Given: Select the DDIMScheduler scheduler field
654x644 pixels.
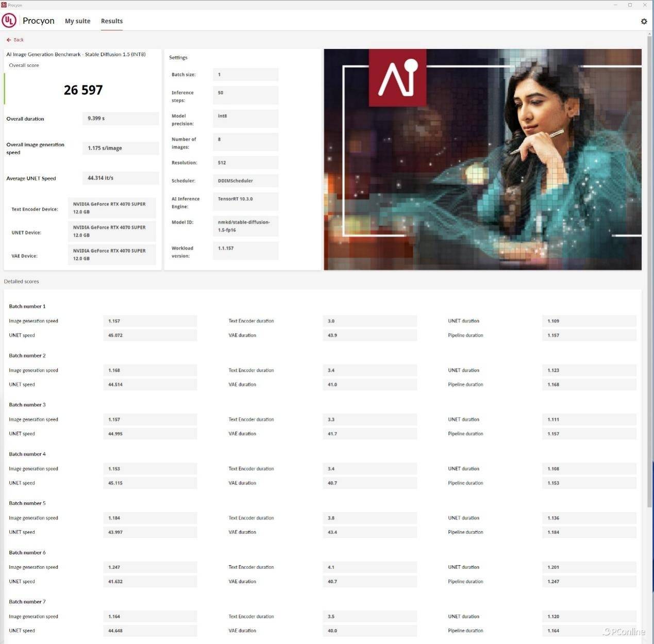Looking at the screenshot, I should pyautogui.click(x=245, y=181).
